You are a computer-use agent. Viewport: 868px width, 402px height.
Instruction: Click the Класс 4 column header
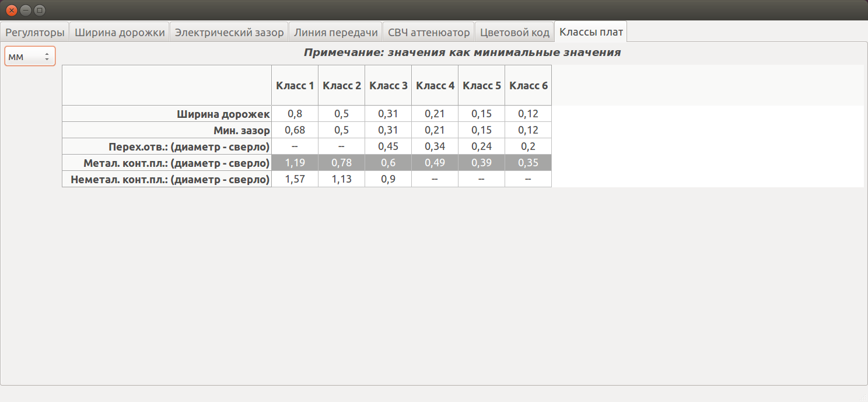pyautogui.click(x=435, y=86)
